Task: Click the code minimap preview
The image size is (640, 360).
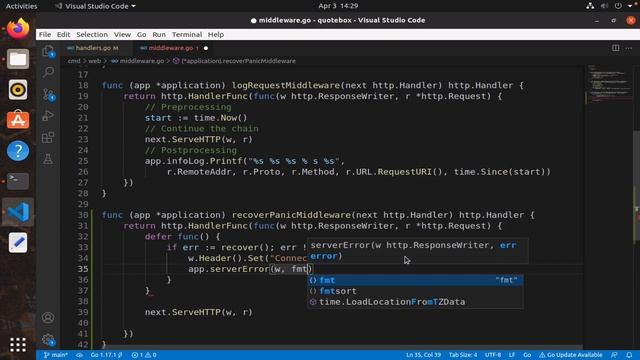Action: tap(609, 84)
